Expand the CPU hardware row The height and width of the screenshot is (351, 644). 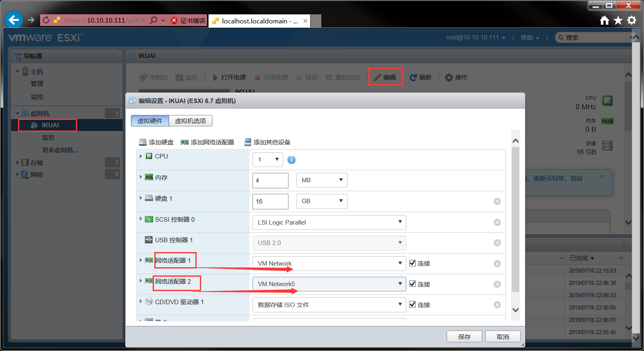click(x=141, y=156)
